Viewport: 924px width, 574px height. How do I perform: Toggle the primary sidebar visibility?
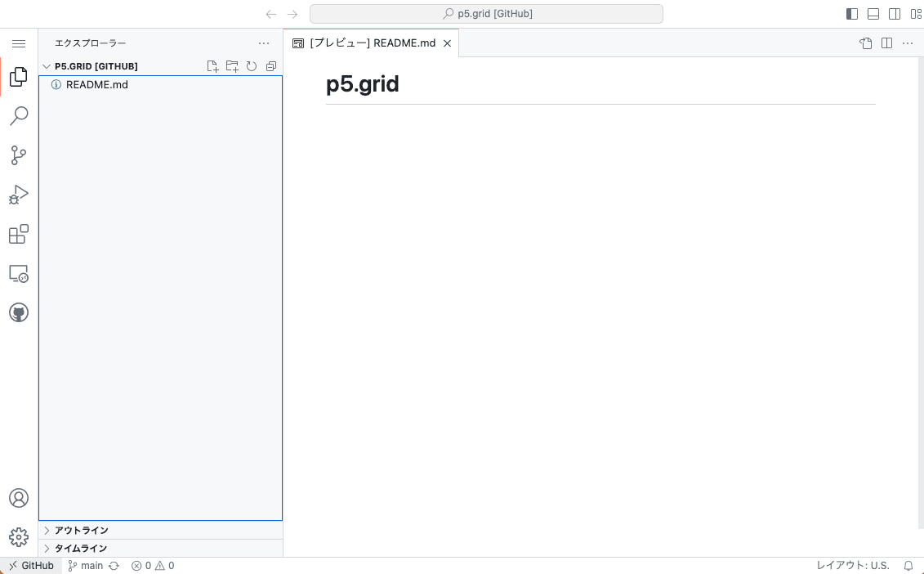(852, 14)
